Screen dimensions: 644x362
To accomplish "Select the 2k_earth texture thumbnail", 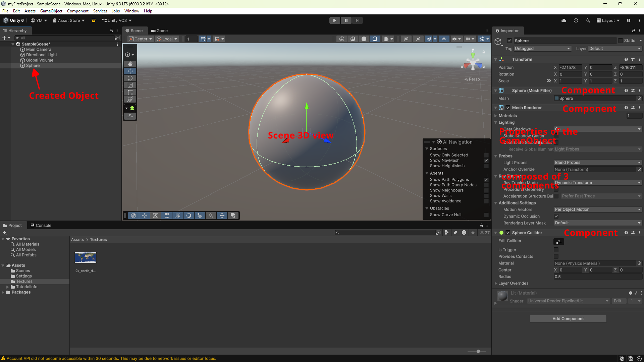I will (x=86, y=257).
